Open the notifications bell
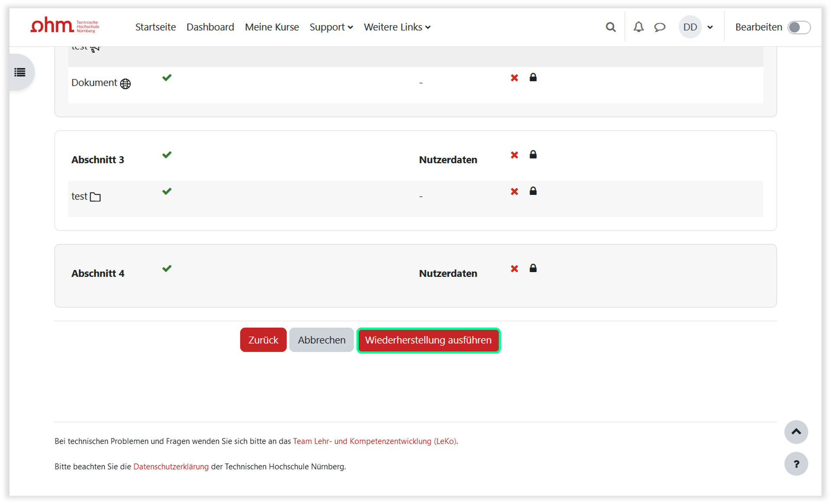The width and height of the screenshot is (831, 504). [x=638, y=27]
